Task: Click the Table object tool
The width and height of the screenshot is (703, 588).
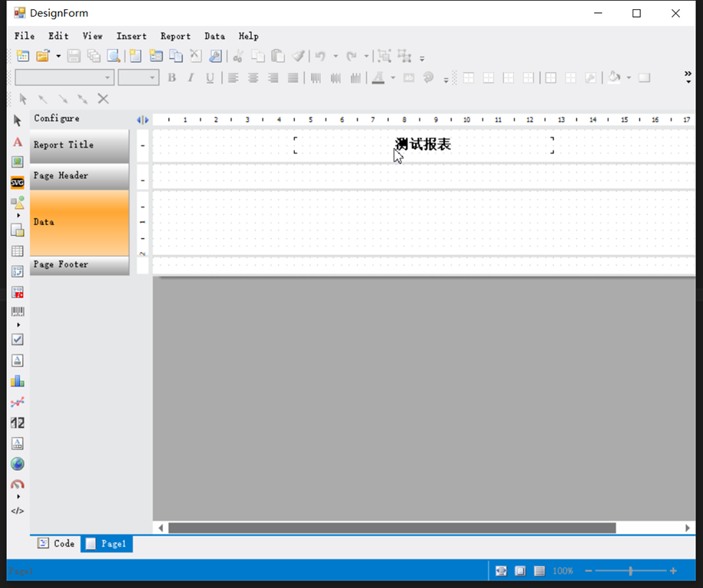Action: click(18, 251)
